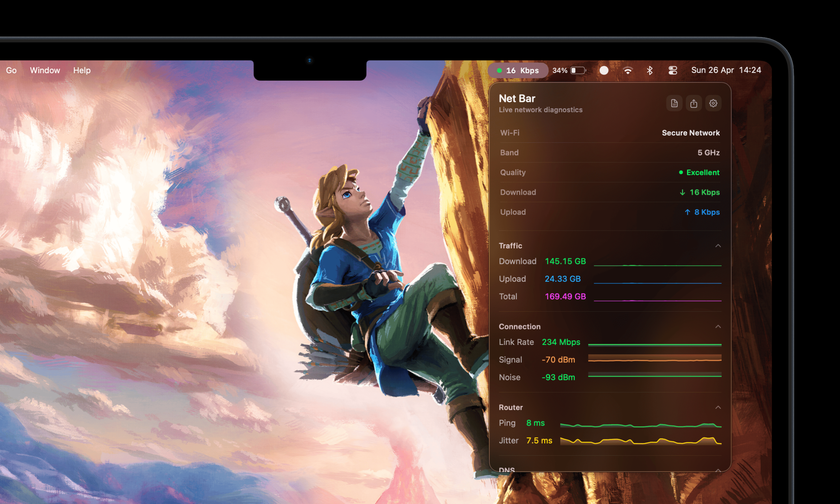
Task: Open Net Bar settings with the gear icon
Action: [713, 103]
